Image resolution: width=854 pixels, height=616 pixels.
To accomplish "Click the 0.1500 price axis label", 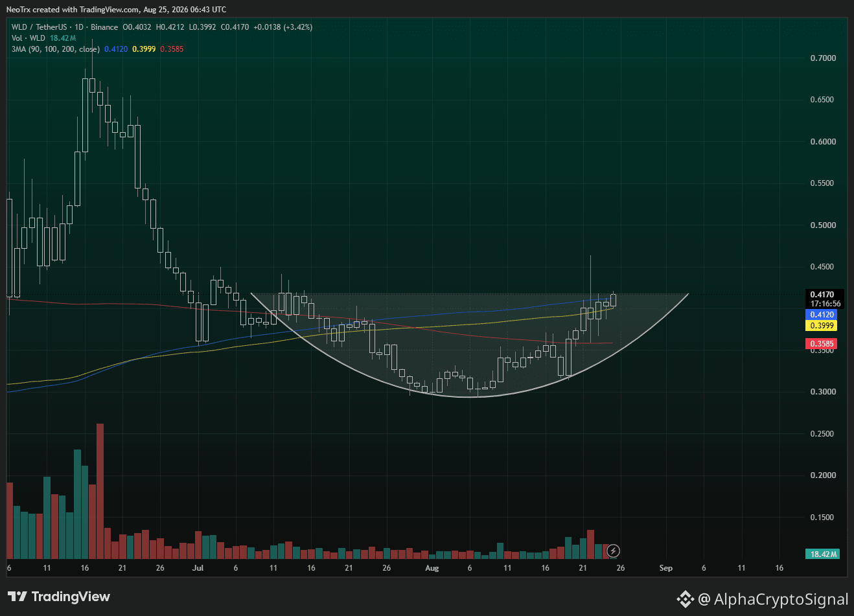I will (x=823, y=518).
